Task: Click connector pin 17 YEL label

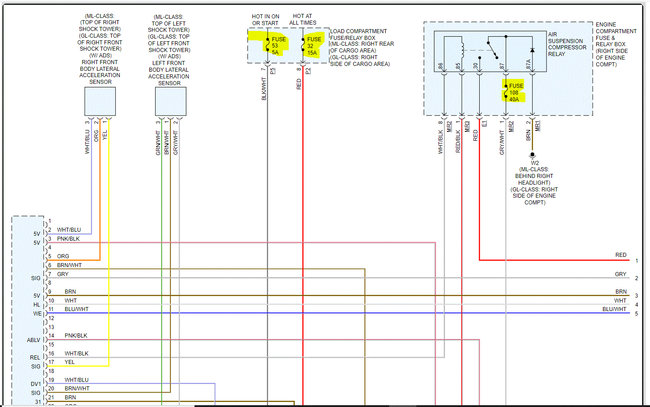Action: pyautogui.click(x=70, y=362)
